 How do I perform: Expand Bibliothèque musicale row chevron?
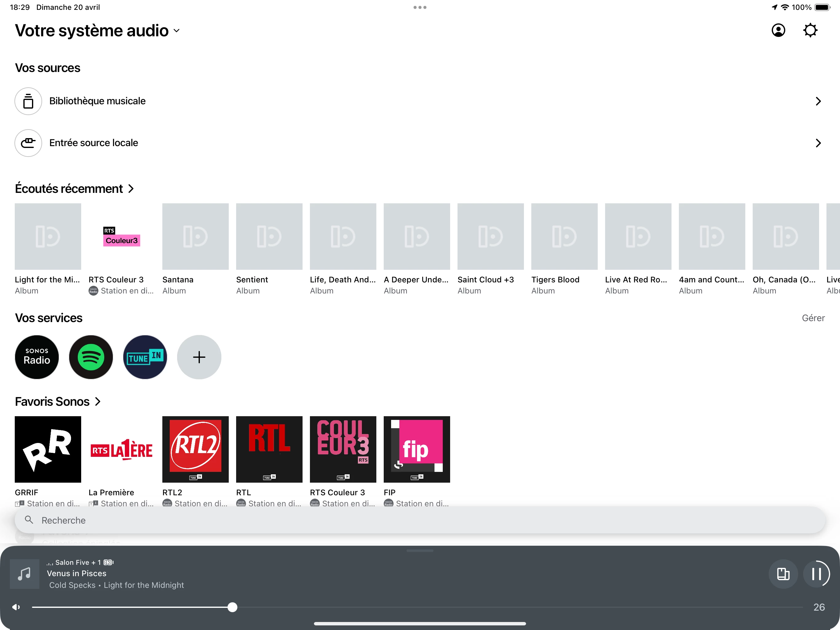818,101
